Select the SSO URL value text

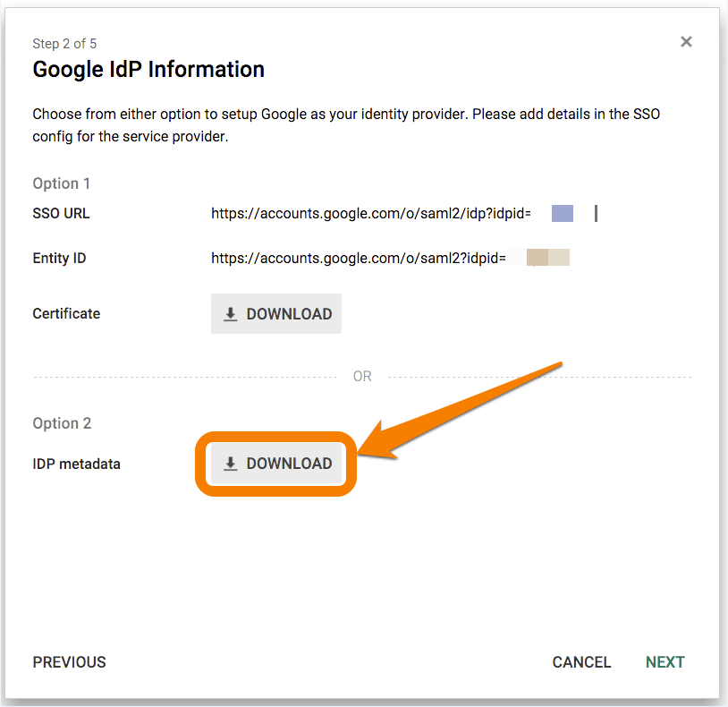[371, 213]
